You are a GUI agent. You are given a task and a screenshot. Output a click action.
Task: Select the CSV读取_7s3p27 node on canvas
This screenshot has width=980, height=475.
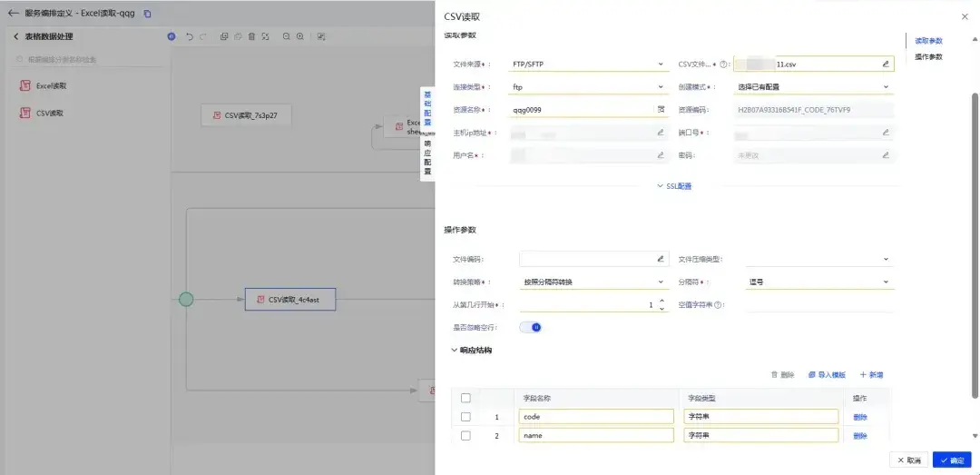click(x=246, y=115)
